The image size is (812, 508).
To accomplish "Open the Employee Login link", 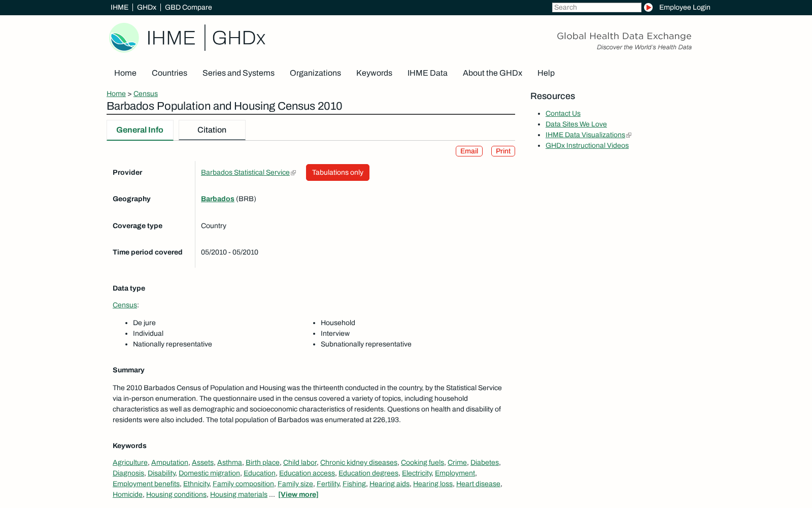I will (x=685, y=7).
